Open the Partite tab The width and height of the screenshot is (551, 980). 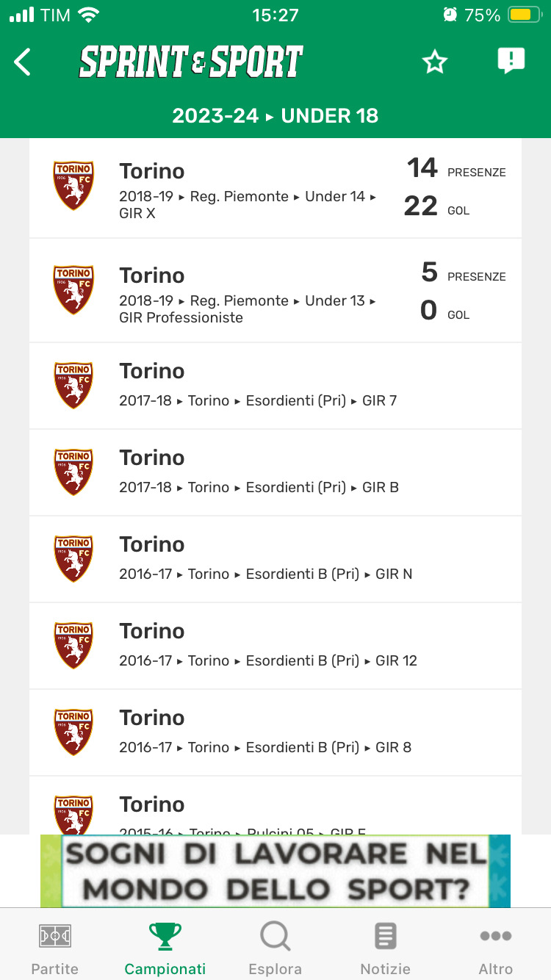click(55, 948)
